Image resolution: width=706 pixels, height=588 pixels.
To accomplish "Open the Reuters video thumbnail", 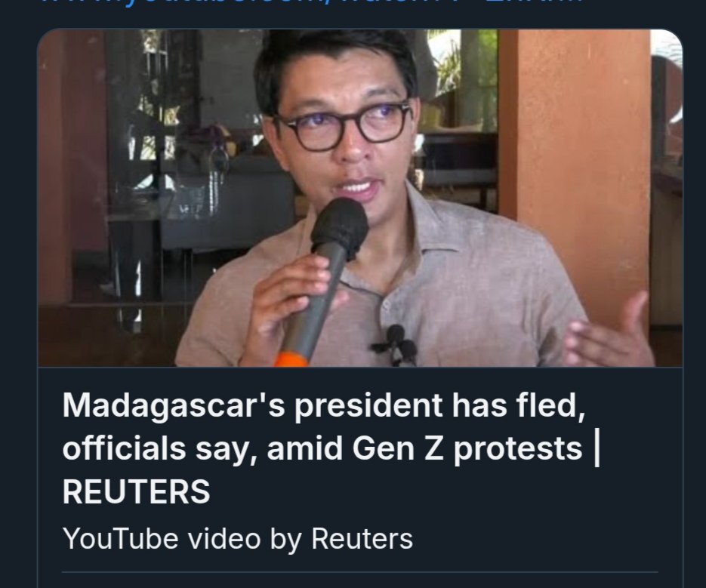I will point(359,198).
